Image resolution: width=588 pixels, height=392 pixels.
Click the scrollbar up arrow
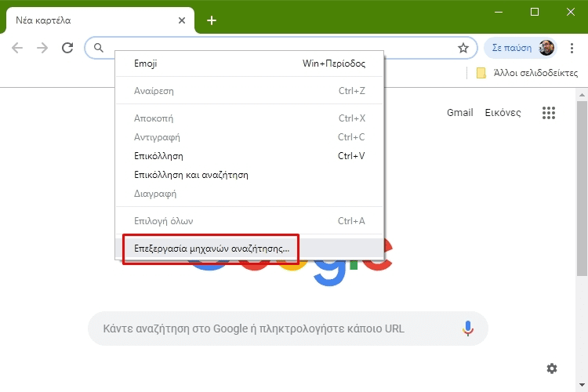tap(582, 95)
